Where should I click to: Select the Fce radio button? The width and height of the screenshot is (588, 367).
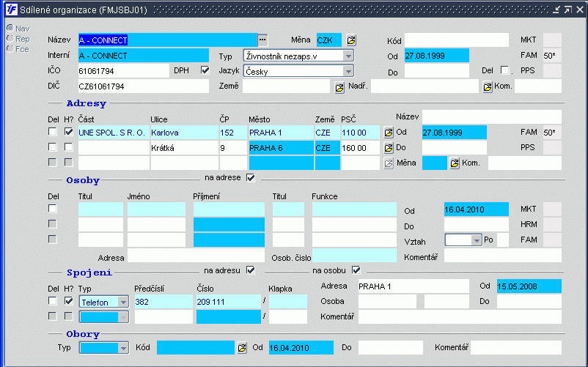[10, 48]
